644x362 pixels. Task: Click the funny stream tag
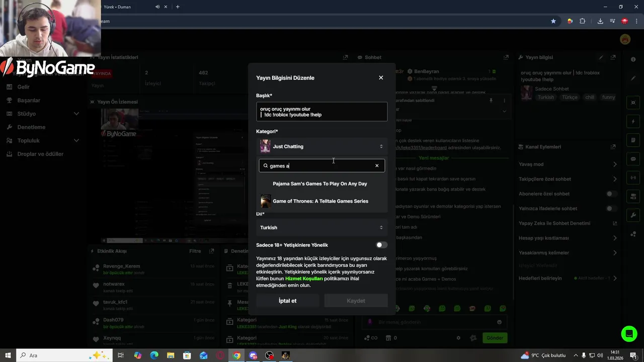tap(609, 97)
